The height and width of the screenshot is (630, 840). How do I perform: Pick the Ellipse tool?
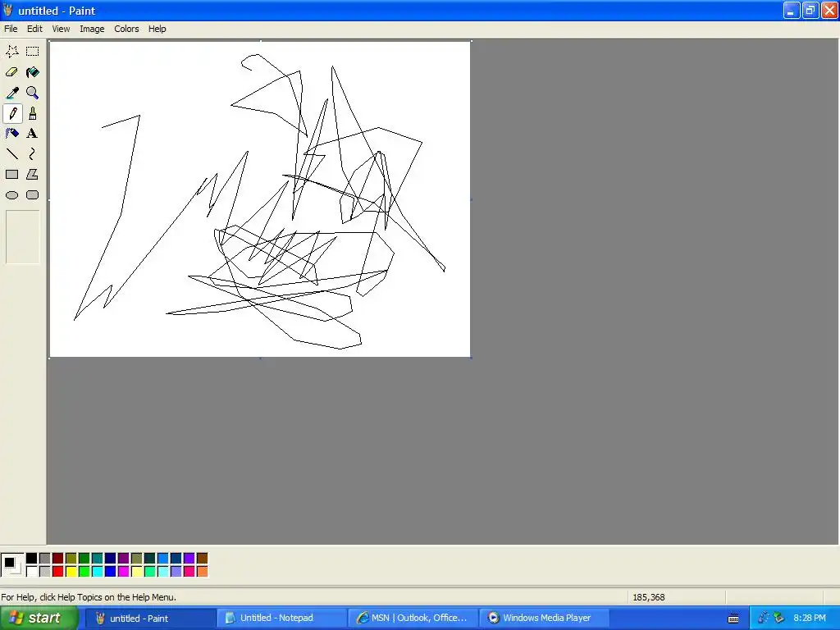[11, 195]
